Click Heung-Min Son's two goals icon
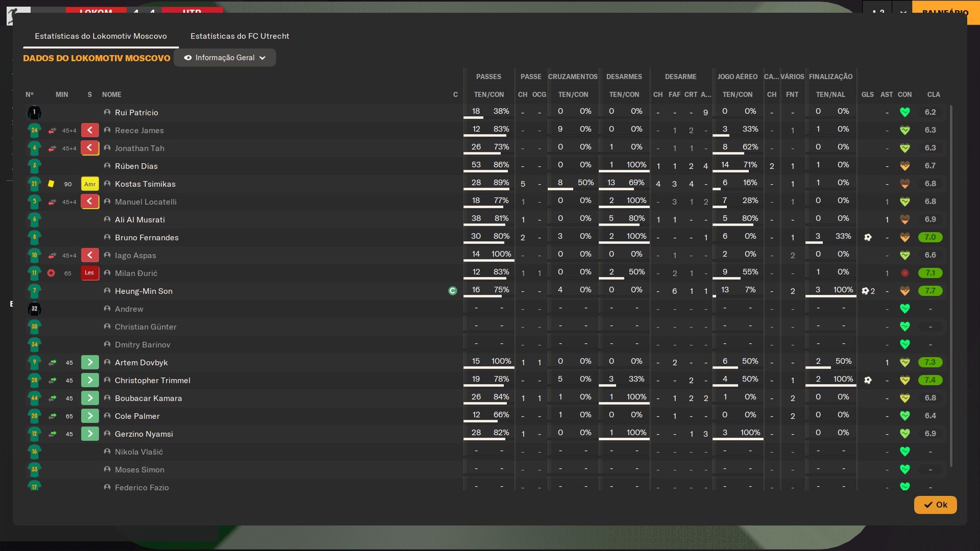This screenshot has height=551, width=980. point(868,291)
